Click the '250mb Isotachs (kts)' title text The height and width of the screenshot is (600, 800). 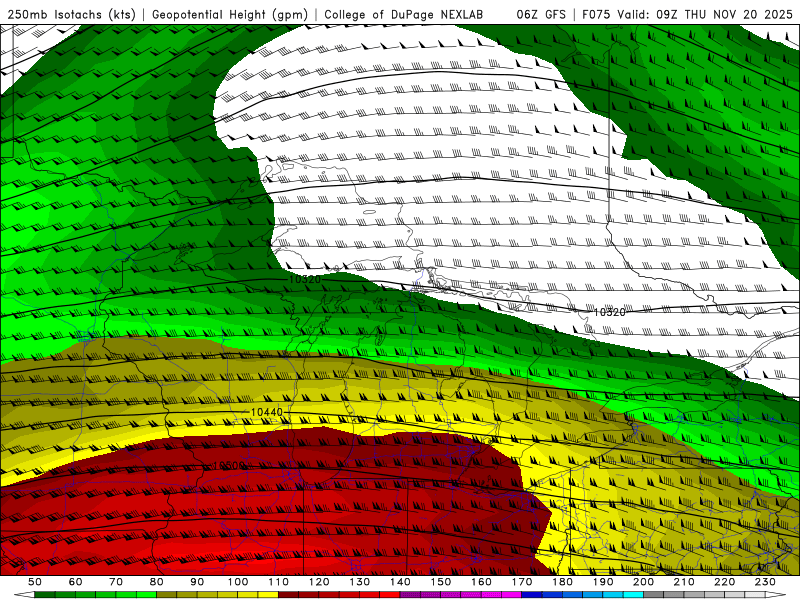[72, 14]
